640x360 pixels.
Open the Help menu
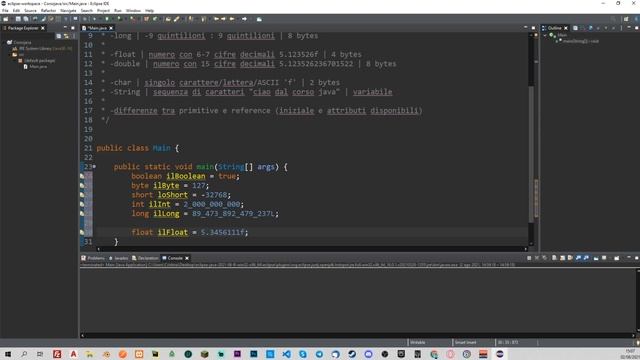click(149, 11)
